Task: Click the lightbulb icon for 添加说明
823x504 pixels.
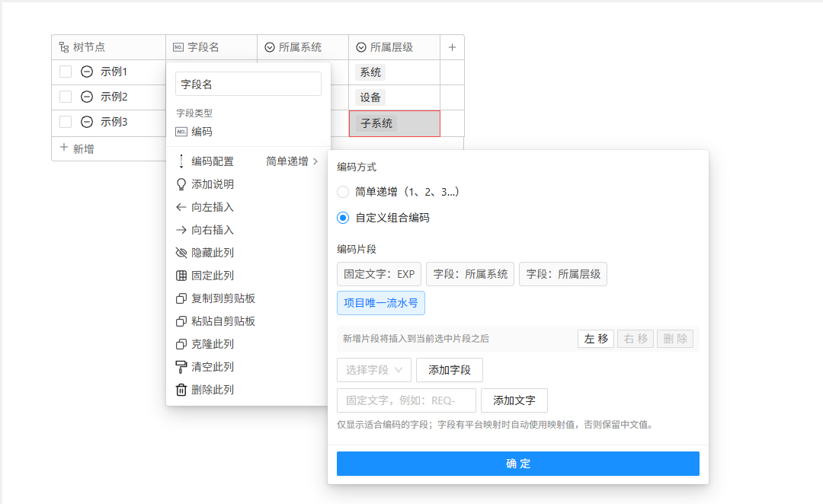Action: pos(181,184)
